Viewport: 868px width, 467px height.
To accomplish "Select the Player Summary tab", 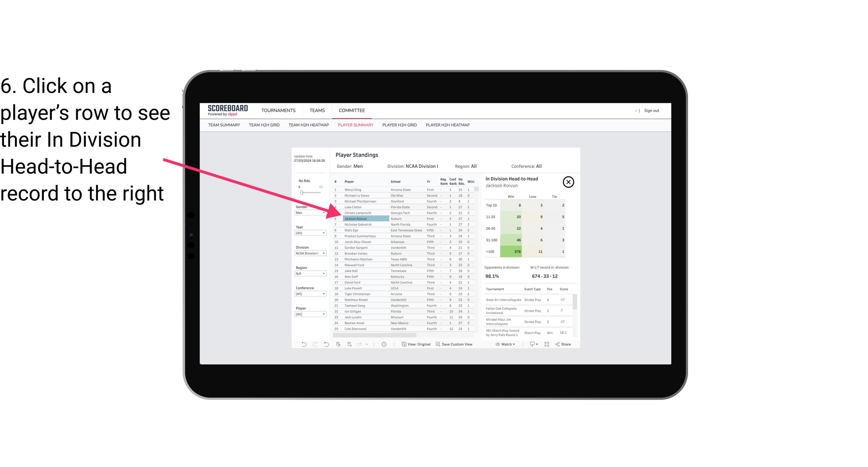I will (355, 125).
